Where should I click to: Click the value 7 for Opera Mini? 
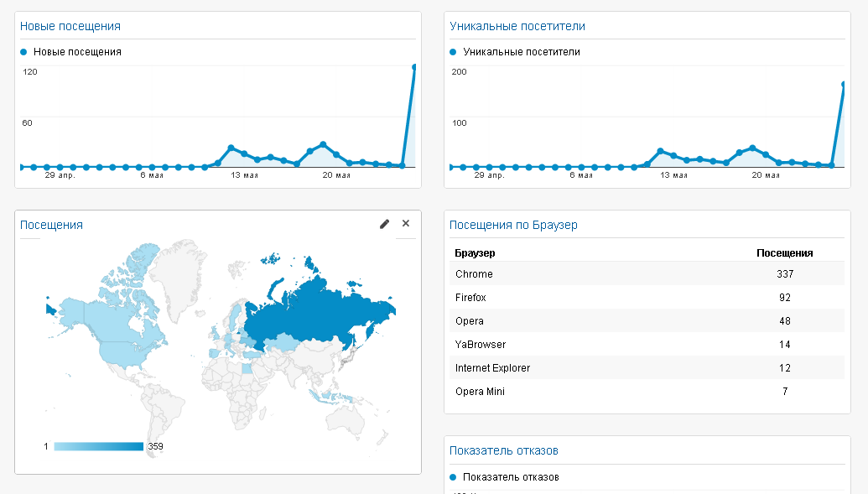pos(785,392)
